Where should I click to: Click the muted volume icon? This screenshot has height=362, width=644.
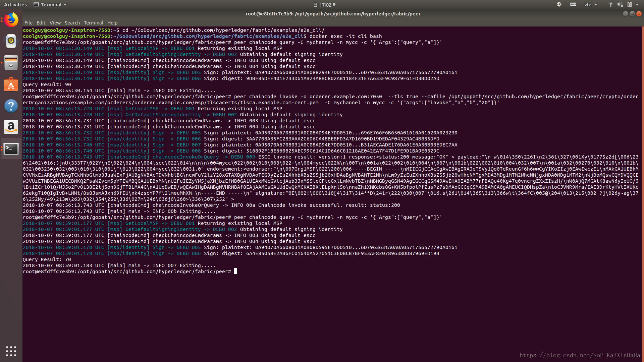620,5
